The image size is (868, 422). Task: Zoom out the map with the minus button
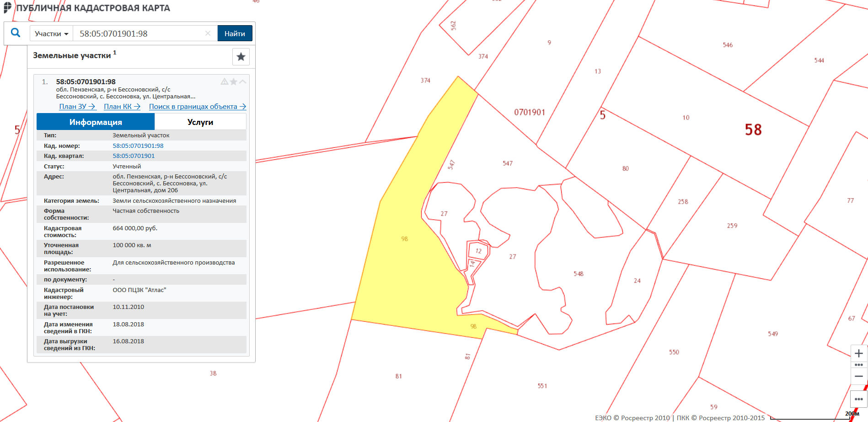(x=859, y=376)
